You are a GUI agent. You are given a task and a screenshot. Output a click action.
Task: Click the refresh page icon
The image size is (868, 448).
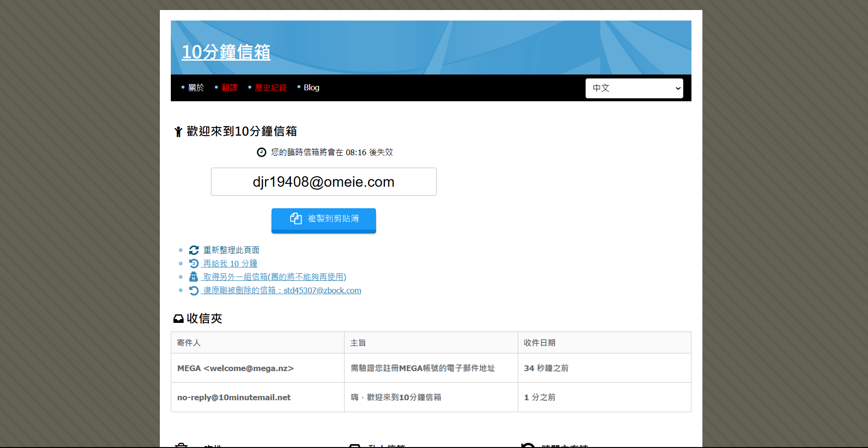point(194,250)
